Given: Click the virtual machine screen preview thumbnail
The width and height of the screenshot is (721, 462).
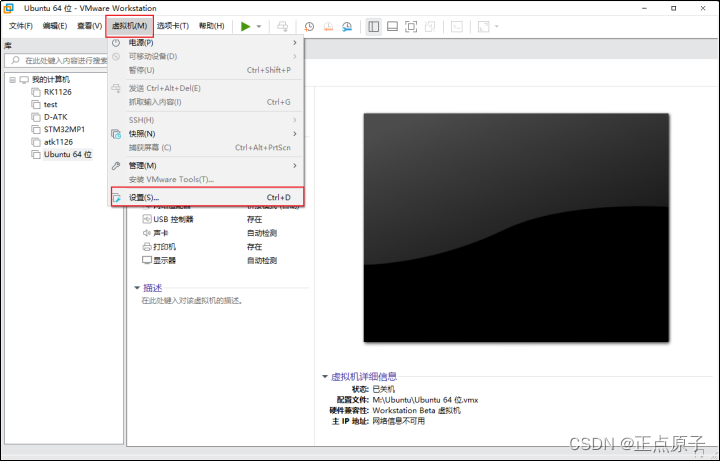Looking at the screenshot, I should (x=516, y=228).
